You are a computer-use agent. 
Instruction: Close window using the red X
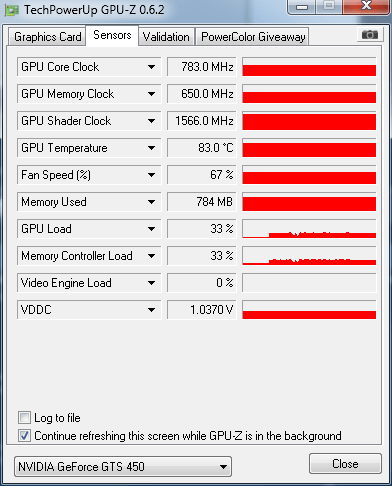(x=367, y=6)
